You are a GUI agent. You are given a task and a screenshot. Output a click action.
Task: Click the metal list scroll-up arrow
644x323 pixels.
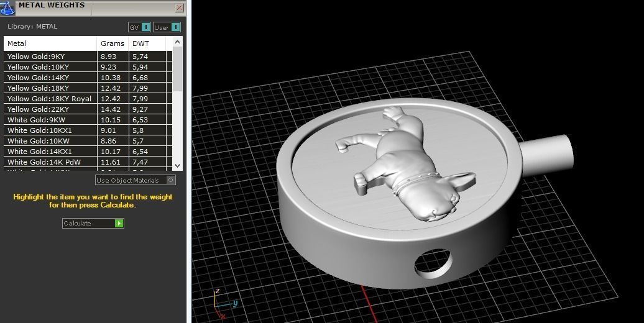click(x=177, y=42)
